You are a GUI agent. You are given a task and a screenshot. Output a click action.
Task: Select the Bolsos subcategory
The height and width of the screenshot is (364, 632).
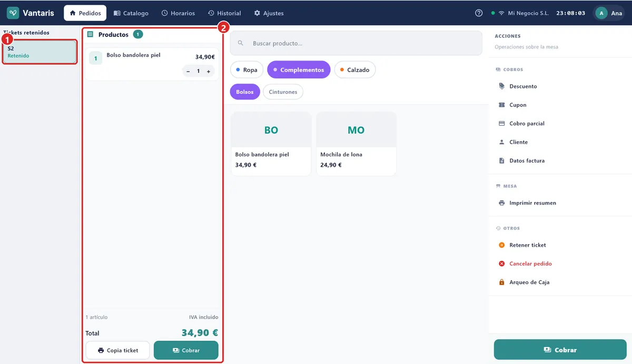(x=245, y=92)
